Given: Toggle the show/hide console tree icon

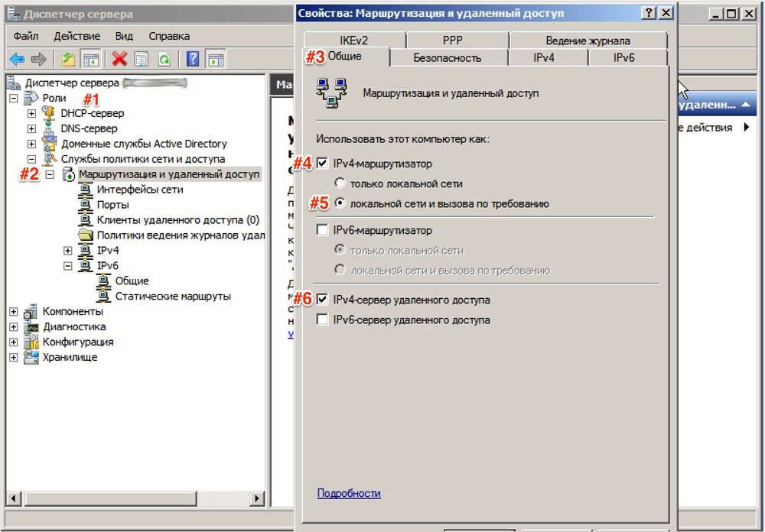Looking at the screenshot, I should tap(91, 60).
